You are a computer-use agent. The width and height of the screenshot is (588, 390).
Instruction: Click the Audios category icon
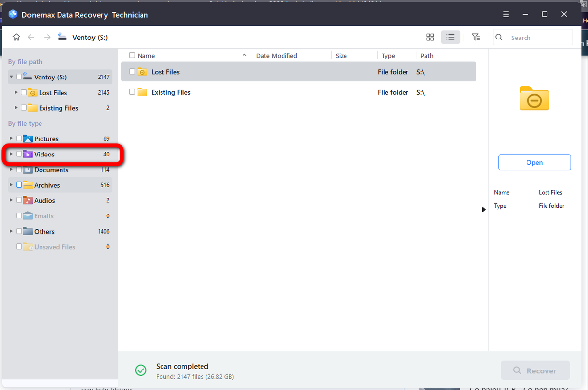(x=28, y=200)
